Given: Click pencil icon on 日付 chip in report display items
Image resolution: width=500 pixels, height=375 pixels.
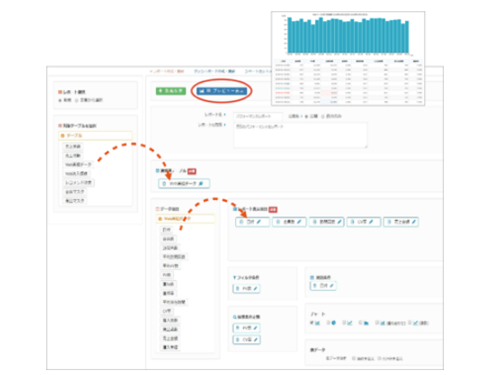Looking at the screenshot, I should point(259,222).
